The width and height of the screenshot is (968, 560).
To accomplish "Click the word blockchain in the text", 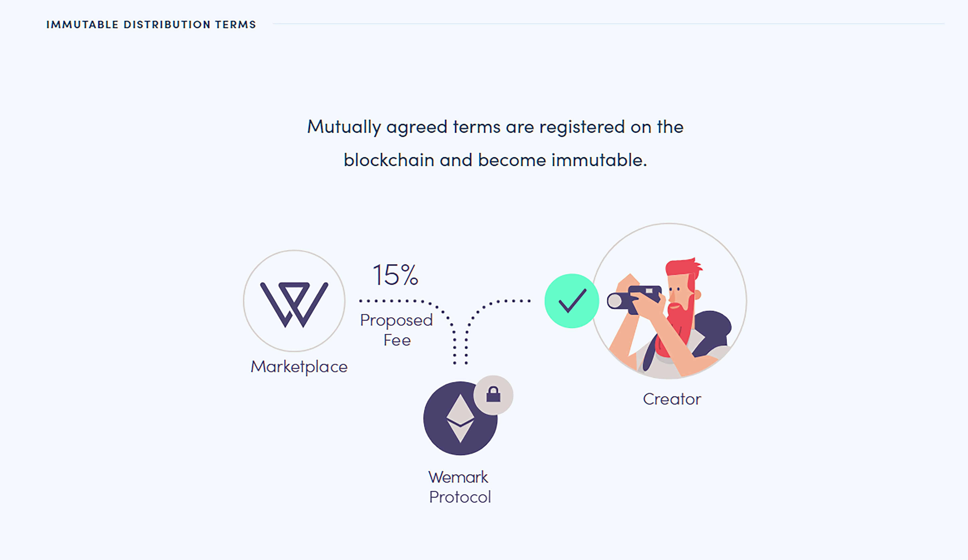I will [x=389, y=160].
